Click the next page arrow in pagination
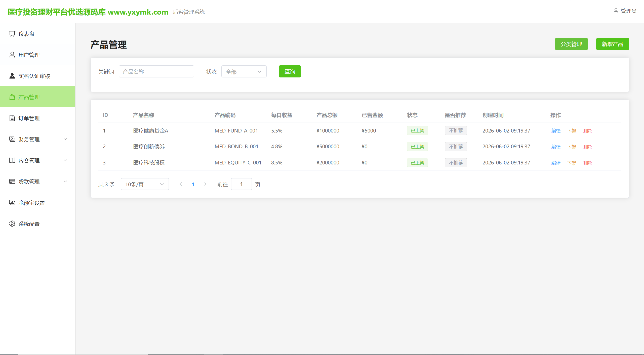Screen dimensions: 644x355 (x=205, y=184)
